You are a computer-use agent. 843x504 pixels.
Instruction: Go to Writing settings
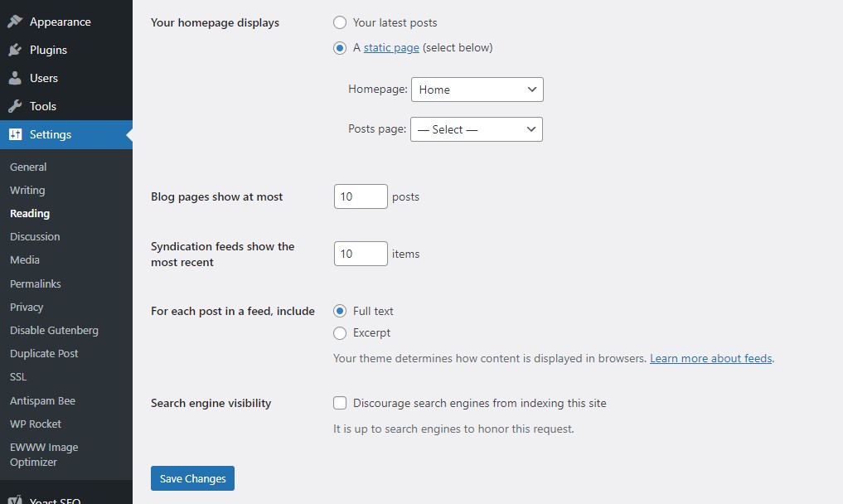pyautogui.click(x=27, y=190)
